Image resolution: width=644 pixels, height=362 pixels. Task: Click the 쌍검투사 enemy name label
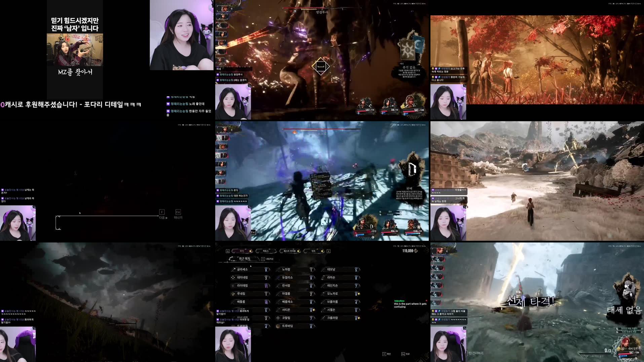[x=322, y=12]
